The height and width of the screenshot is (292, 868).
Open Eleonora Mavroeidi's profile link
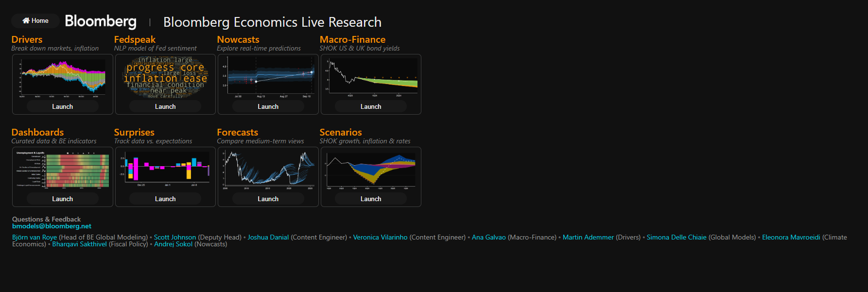pos(791,238)
